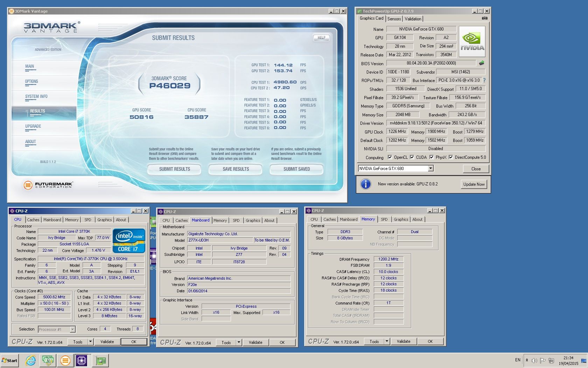This screenshot has width=588, height=368.
Task: Switch to 3DMark Vantage via taskbar icon
Action: (x=65, y=360)
